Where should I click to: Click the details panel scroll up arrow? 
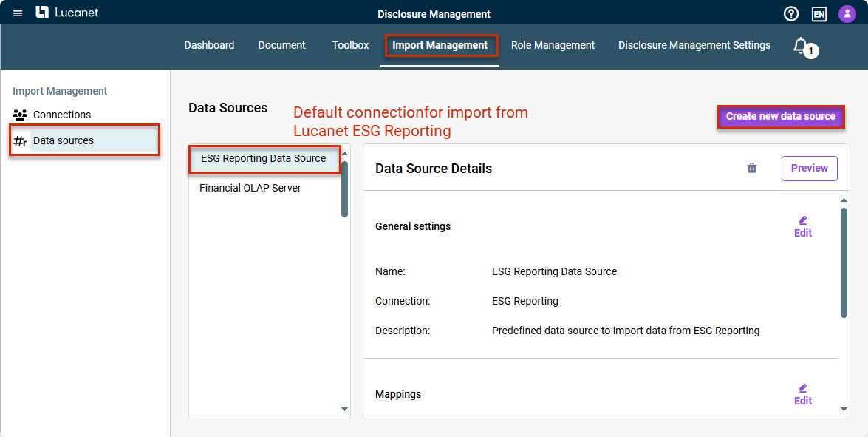[844, 200]
